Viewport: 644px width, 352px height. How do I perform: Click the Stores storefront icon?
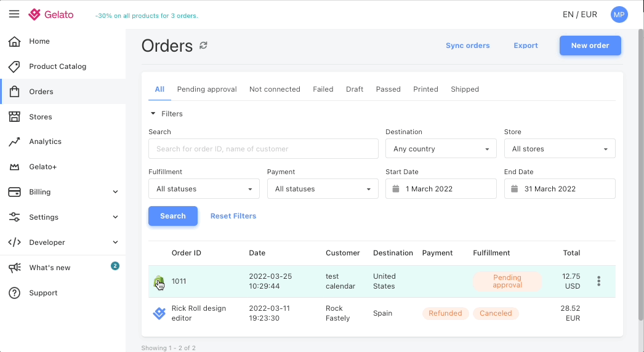(x=14, y=117)
